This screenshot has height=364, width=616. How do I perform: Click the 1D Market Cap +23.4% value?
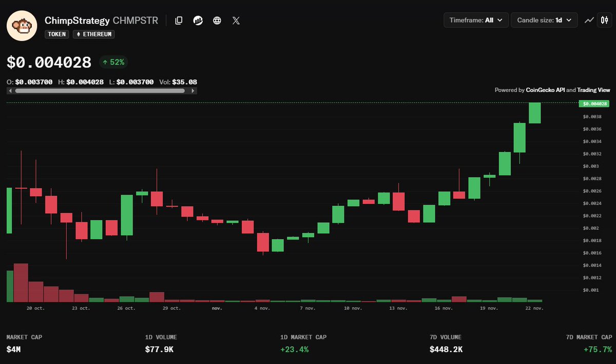pos(295,350)
